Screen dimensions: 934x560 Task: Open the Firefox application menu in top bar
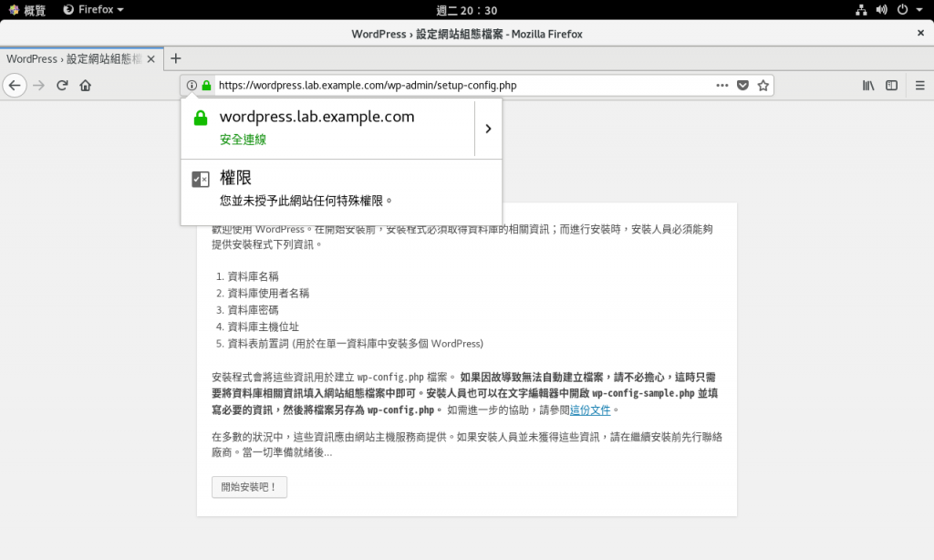[93, 9]
